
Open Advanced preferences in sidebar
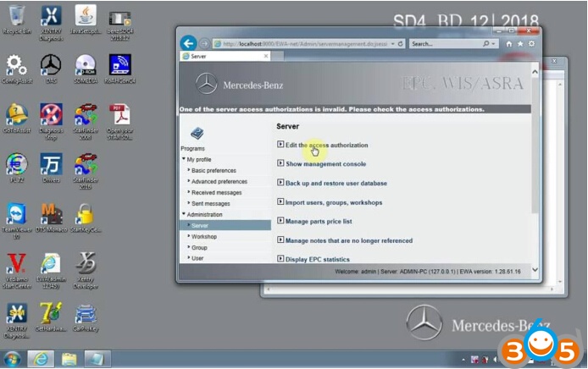click(219, 181)
